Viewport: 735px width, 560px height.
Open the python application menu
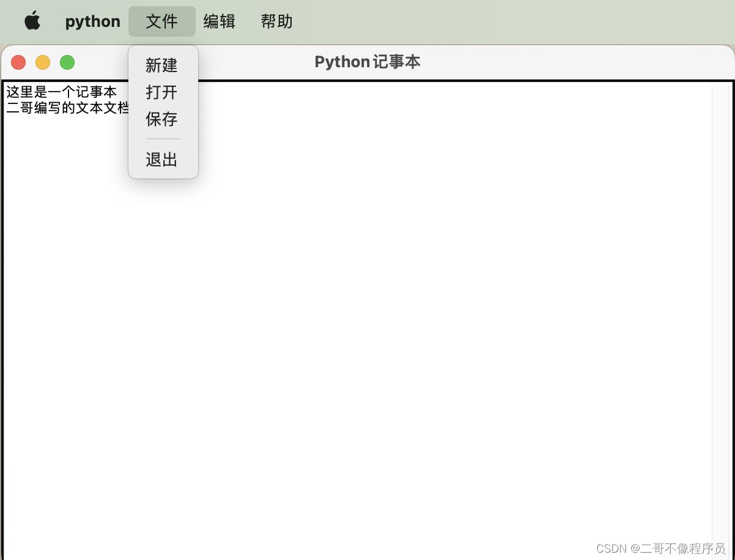pyautogui.click(x=93, y=21)
